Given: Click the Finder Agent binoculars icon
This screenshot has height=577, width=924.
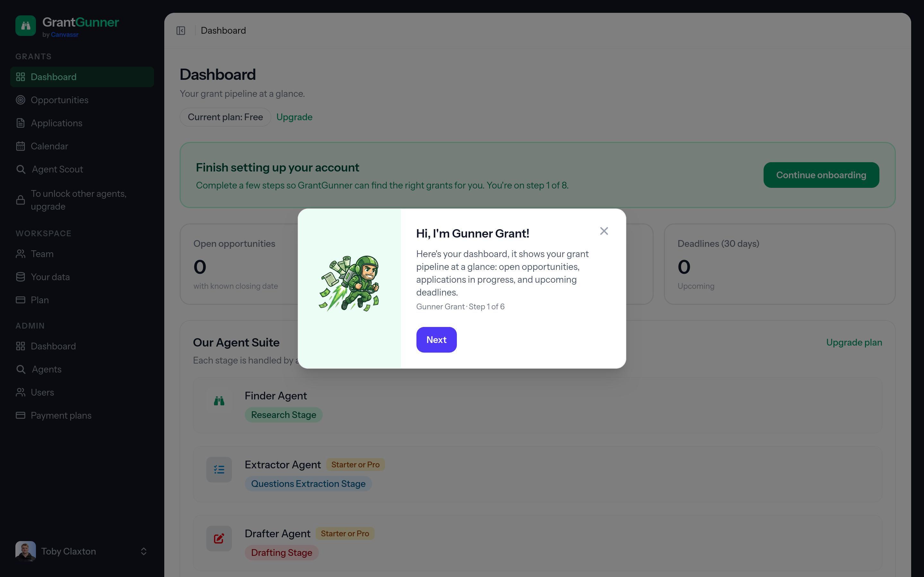Looking at the screenshot, I should [x=219, y=401].
